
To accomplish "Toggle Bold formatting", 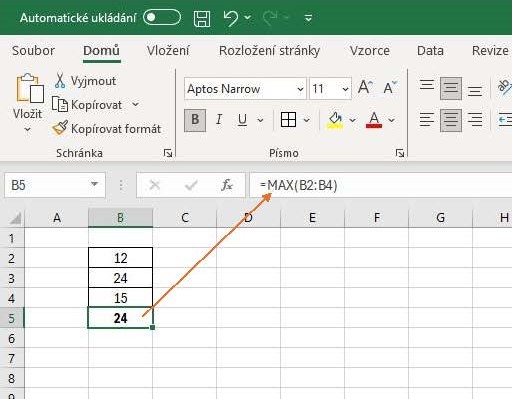I will 195,120.
